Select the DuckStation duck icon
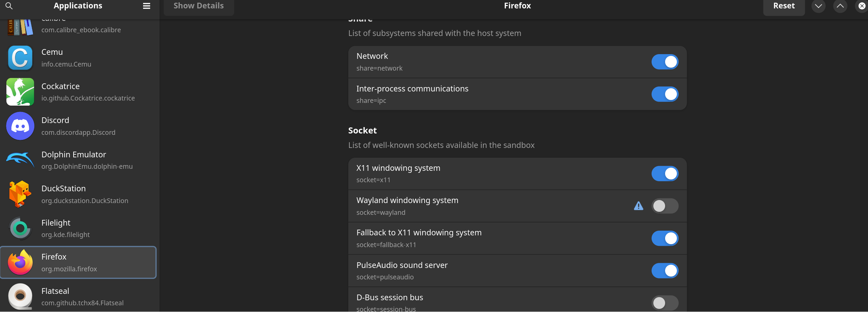Screen dimensions: 868x312 coord(20,194)
